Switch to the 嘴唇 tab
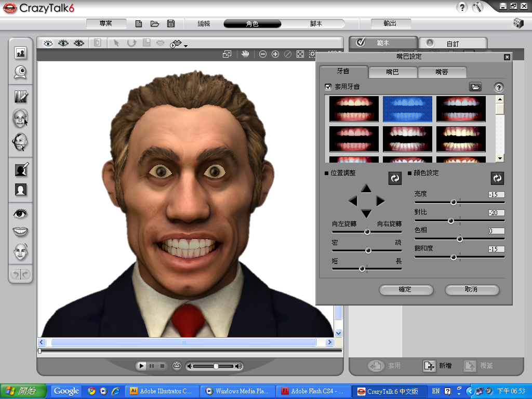The image size is (532, 399). [442, 72]
